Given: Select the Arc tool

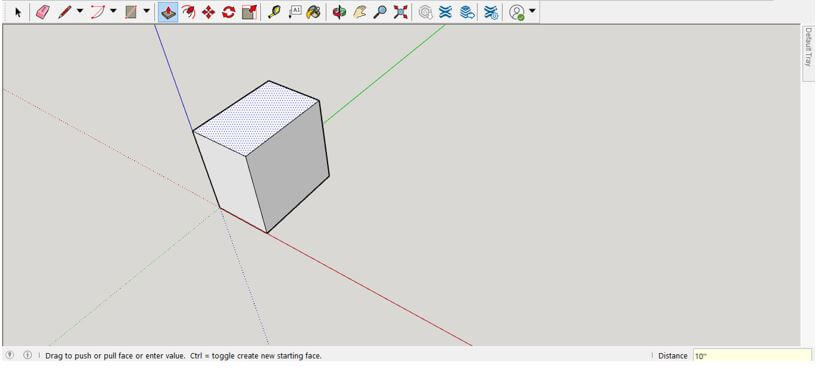Looking at the screenshot, I should pyautogui.click(x=98, y=13).
